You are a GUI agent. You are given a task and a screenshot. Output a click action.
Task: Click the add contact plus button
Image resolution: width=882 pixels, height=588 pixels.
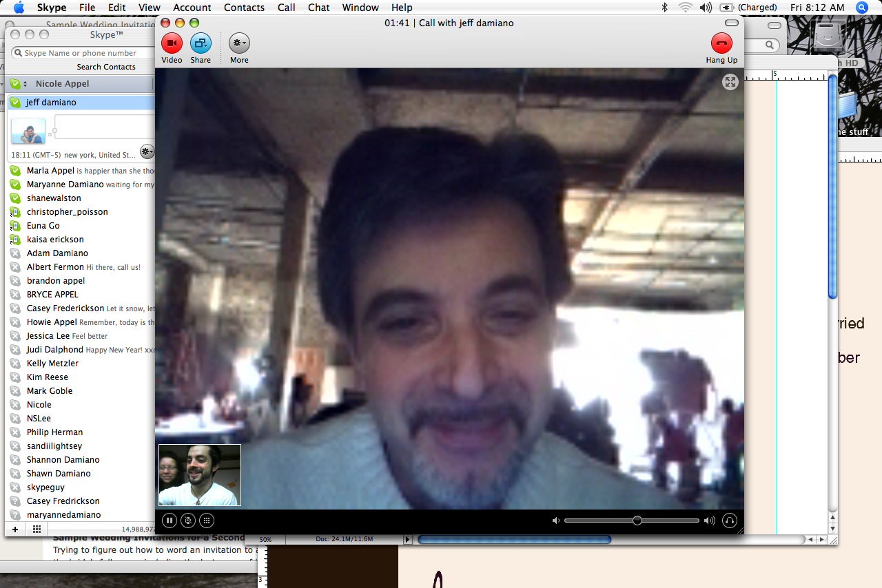pos(15,529)
